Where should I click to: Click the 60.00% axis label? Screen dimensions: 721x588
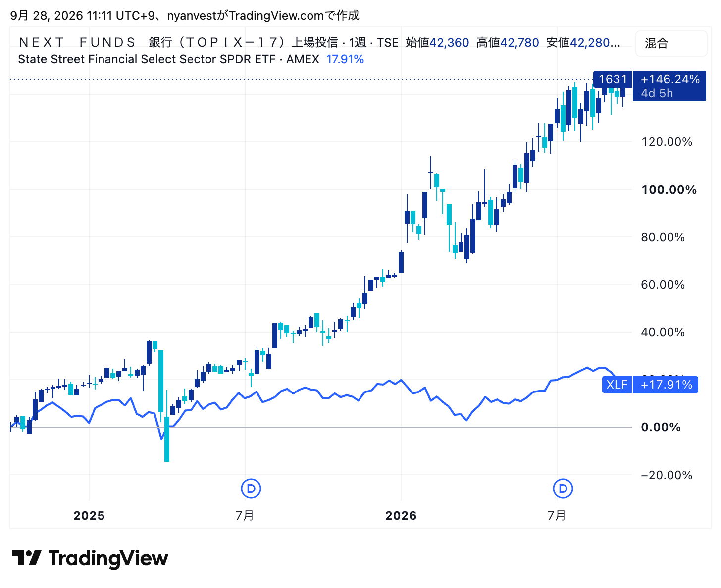pos(663,285)
